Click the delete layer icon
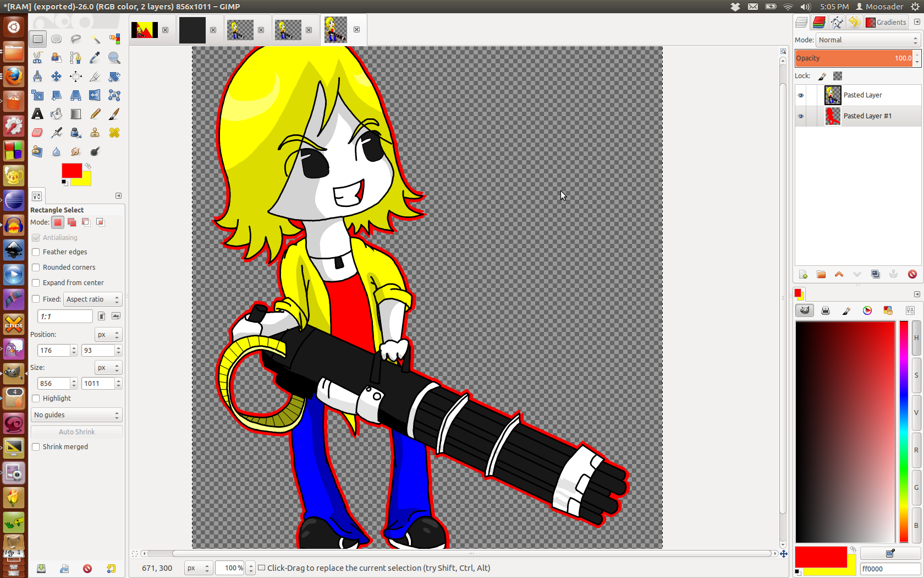This screenshot has width=924, height=578. [x=912, y=274]
